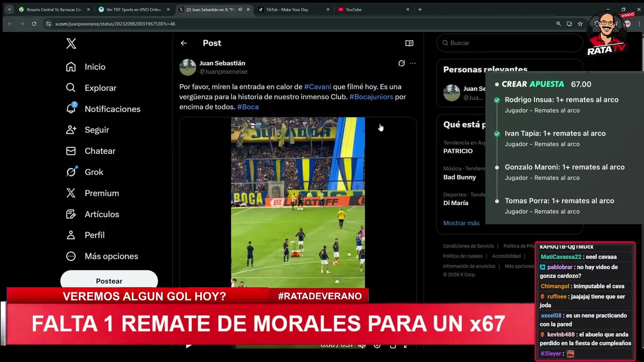The image size is (644, 362).
Task: Click the Grok explain icon on the post
Action: click(x=401, y=63)
